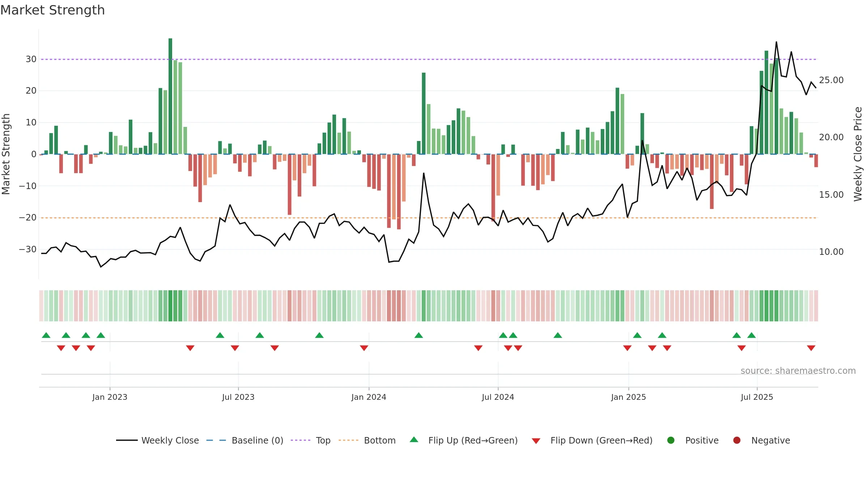This screenshot has width=868, height=488.
Task: Click the Jul 2023 x-axis label
Action: pyautogui.click(x=238, y=397)
